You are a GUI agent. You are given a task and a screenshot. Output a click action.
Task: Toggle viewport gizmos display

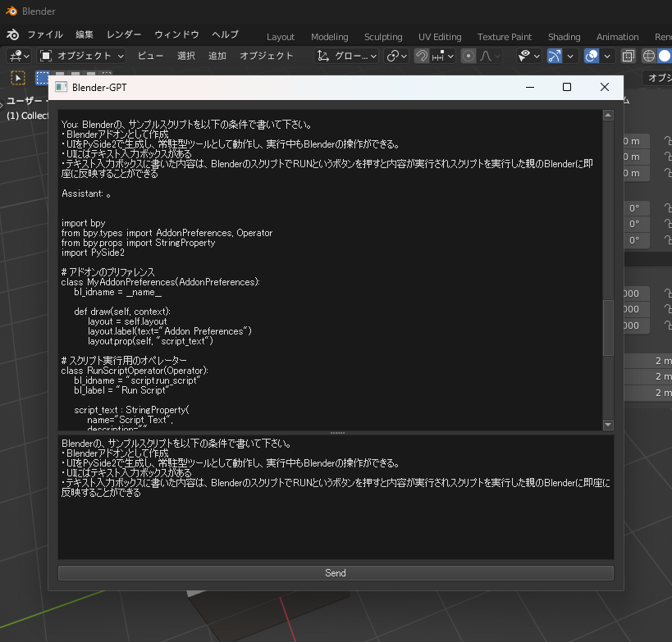(555, 56)
